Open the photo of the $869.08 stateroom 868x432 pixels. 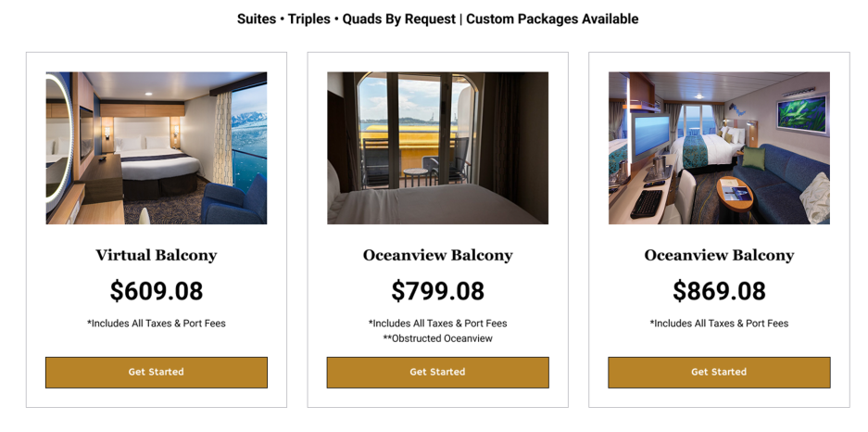[x=719, y=148]
